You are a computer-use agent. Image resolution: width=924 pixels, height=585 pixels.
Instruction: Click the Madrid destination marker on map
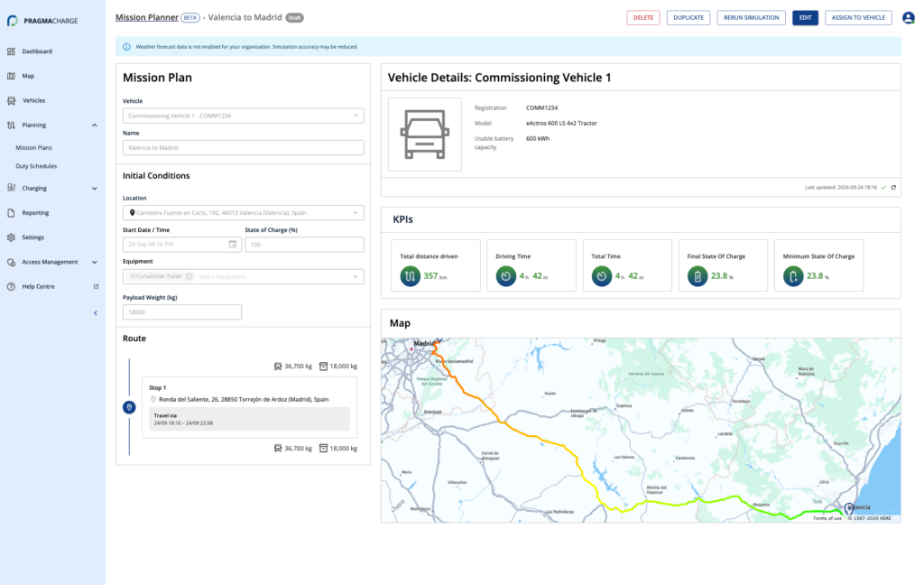(439, 341)
